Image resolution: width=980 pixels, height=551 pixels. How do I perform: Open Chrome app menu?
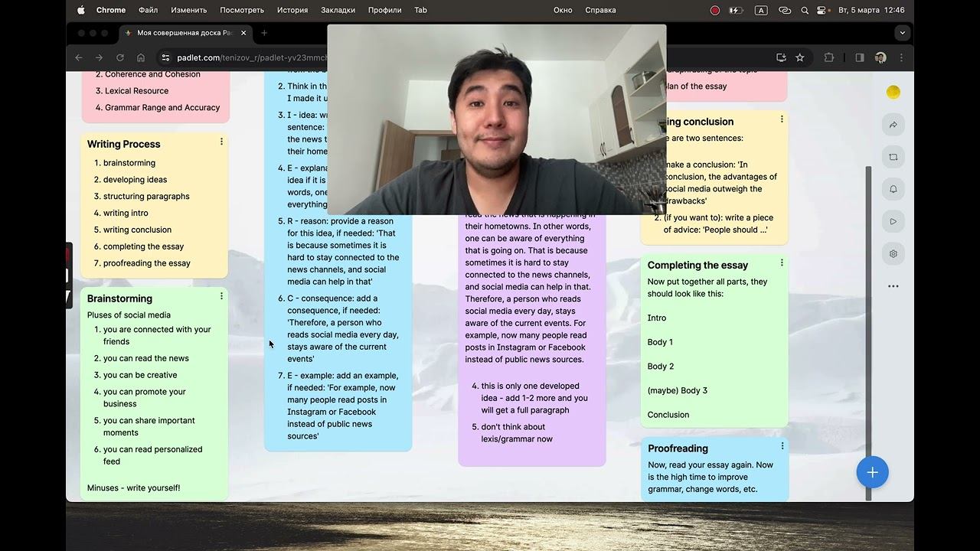coord(111,10)
